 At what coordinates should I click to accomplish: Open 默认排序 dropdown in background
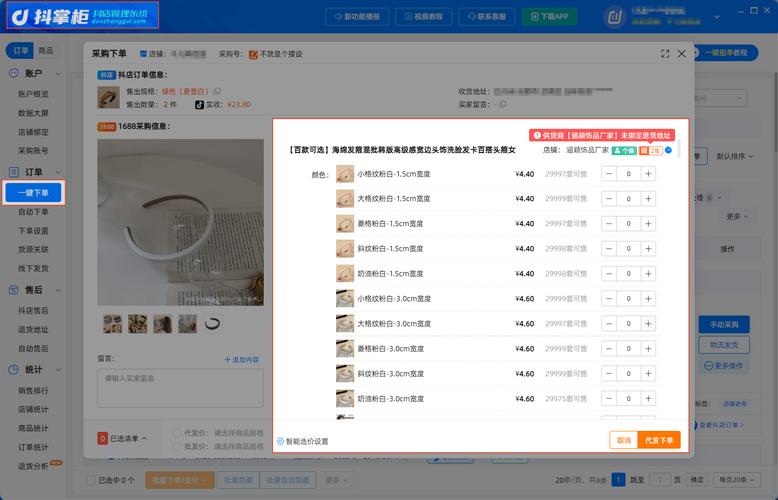(734, 156)
